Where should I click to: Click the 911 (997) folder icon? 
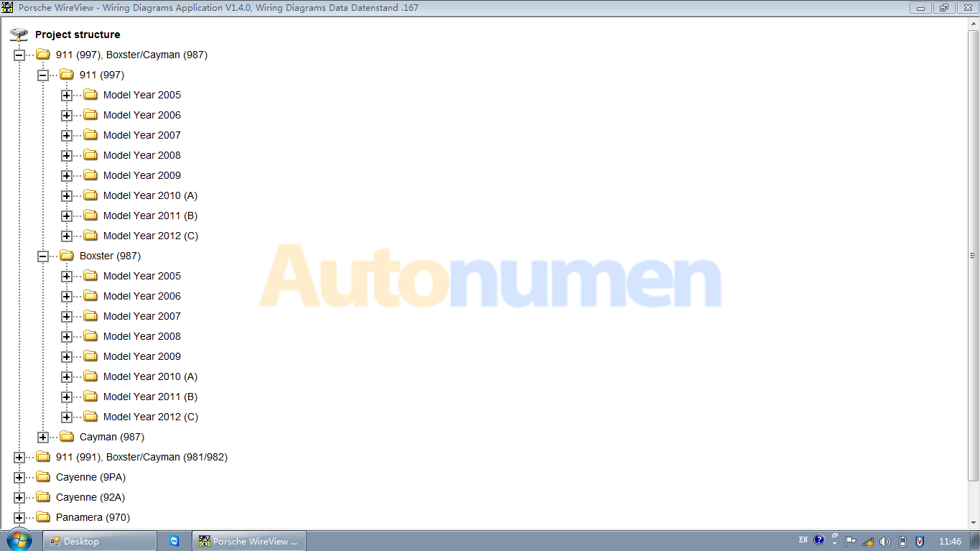click(x=67, y=74)
